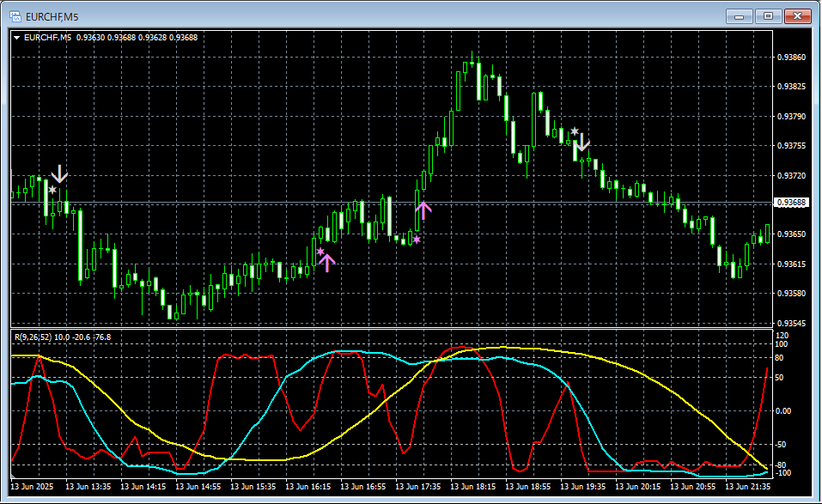Screen dimensions: 822x504
Task: Click the pink up arrow signal near 16:15
Action: [x=327, y=263]
